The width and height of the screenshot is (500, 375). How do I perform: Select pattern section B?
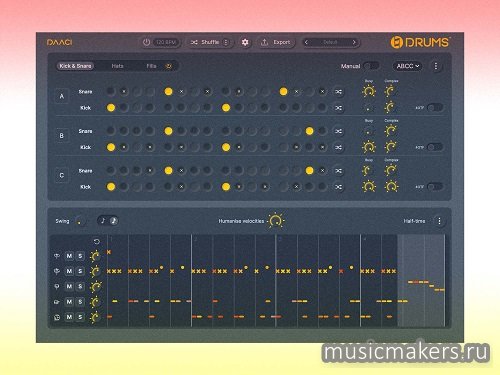click(62, 136)
